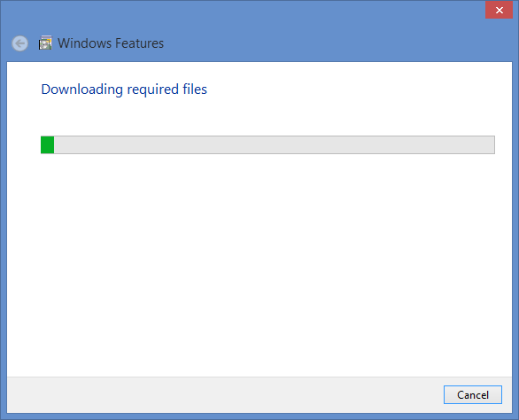Click title bar space left of close button
Viewport: 519px width, 420px height.
point(430,10)
